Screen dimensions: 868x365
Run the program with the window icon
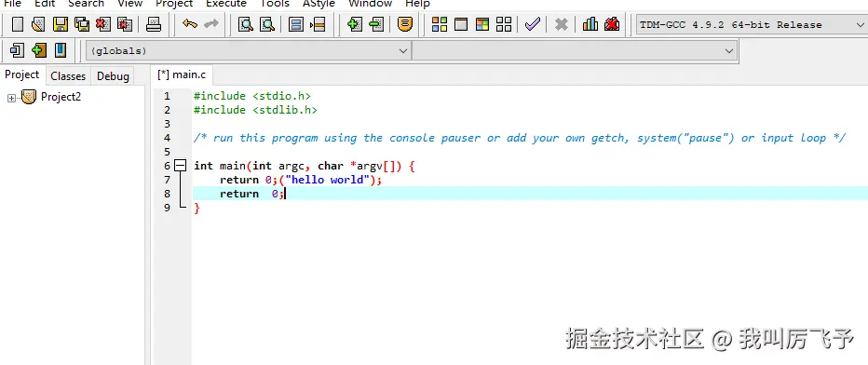pos(461,24)
